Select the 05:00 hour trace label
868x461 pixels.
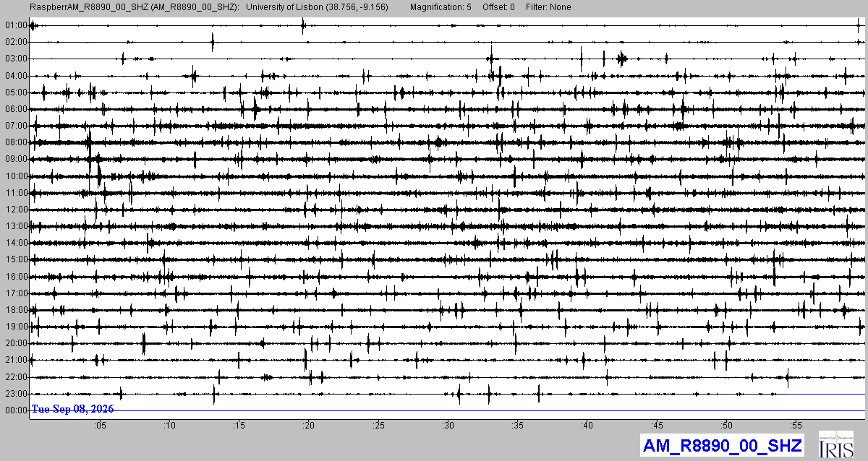click(15, 92)
